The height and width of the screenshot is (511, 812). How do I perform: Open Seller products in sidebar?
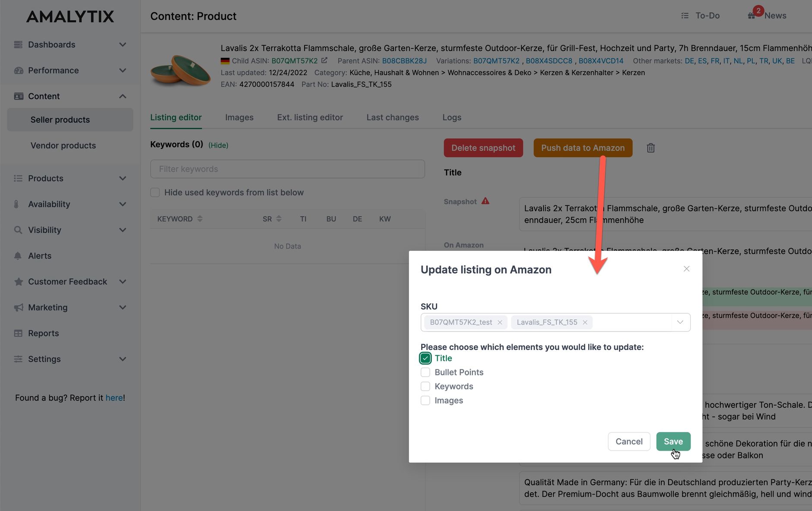70,120
